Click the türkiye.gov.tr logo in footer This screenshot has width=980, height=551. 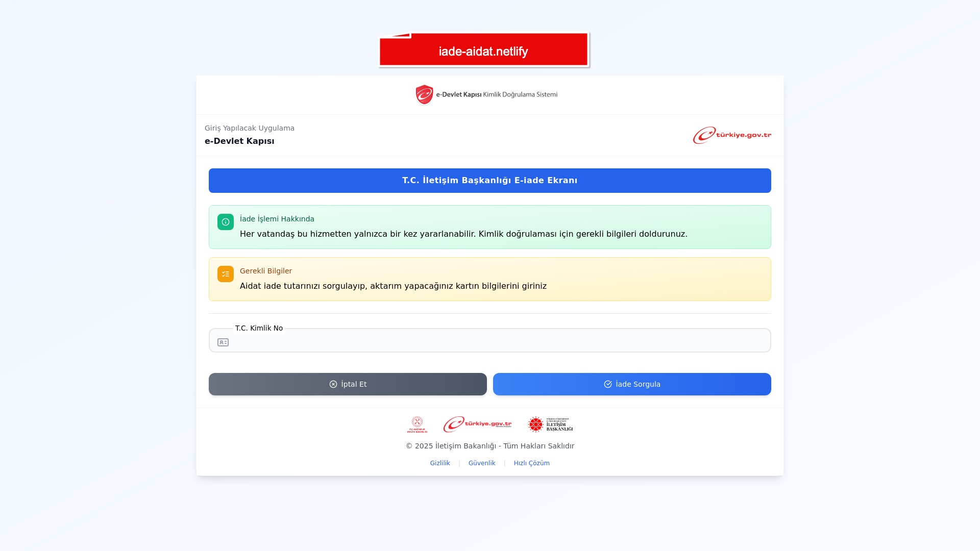pos(477,424)
